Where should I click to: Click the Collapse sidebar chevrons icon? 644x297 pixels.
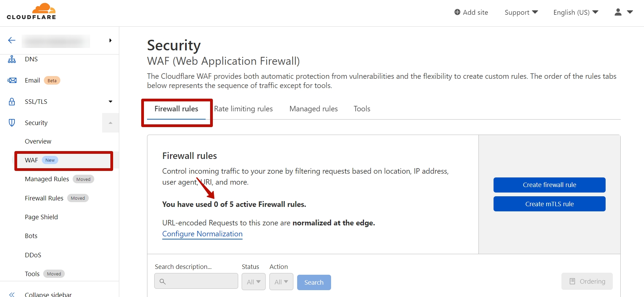(12, 294)
